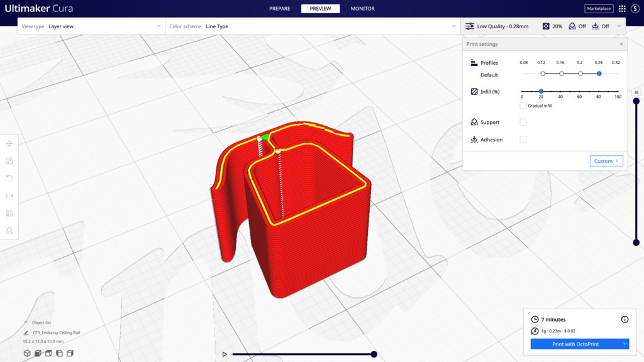Open the application switcher grid icon
Viewport: 644px width, 362px height.
tap(622, 9)
